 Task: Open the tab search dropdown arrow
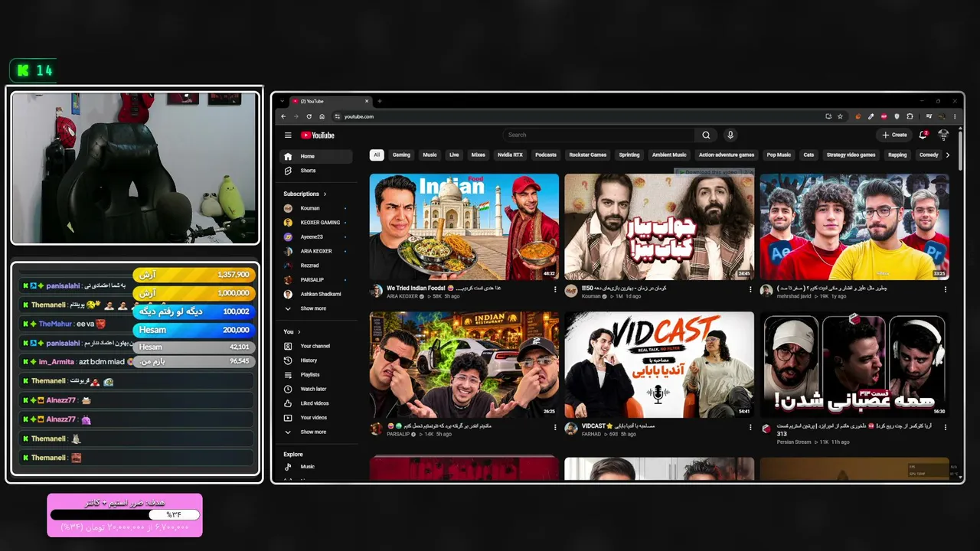click(283, 101)
